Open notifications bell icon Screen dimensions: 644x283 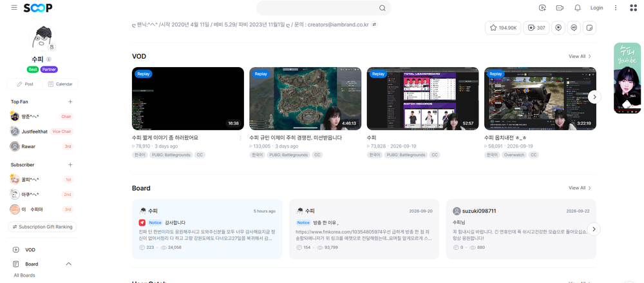click(x=578, y=8)
